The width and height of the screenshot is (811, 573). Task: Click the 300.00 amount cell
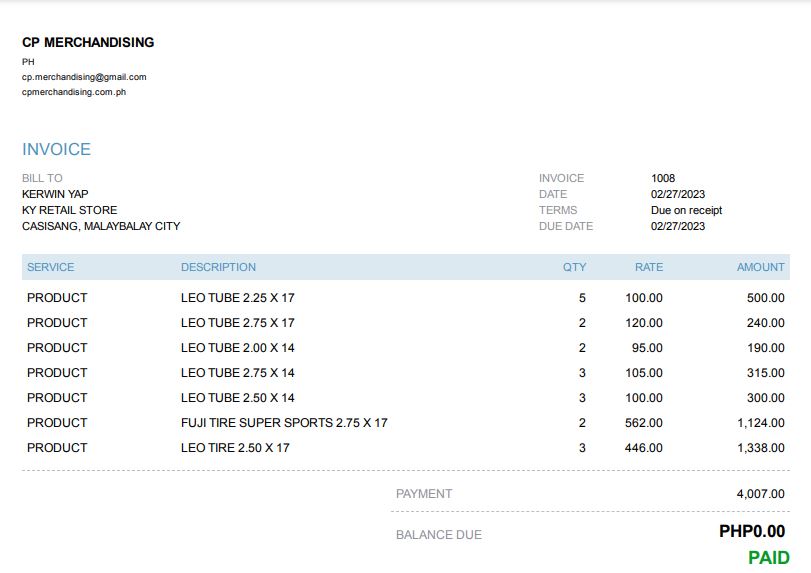point(765,398)
